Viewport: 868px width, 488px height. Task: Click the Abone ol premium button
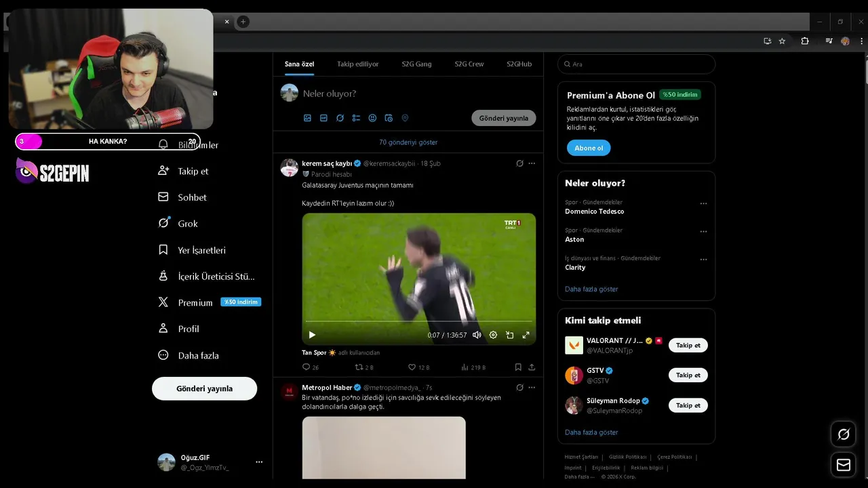pos(589,148)
